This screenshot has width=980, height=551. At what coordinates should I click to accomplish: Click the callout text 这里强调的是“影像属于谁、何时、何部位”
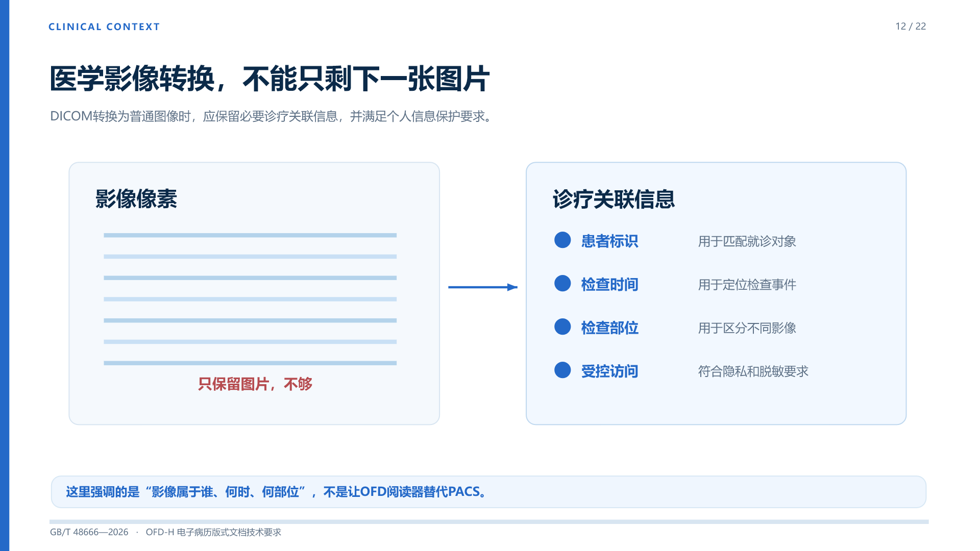coord(186,492)
